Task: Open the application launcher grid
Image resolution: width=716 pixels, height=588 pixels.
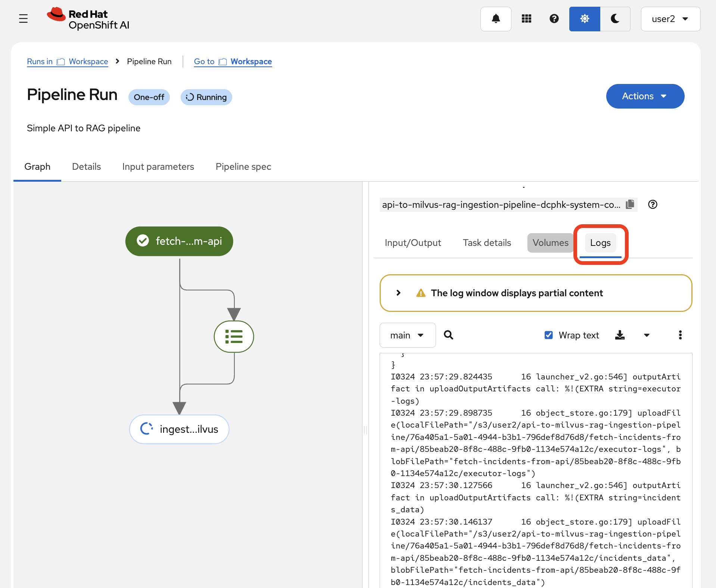Action: click(526, 19)
